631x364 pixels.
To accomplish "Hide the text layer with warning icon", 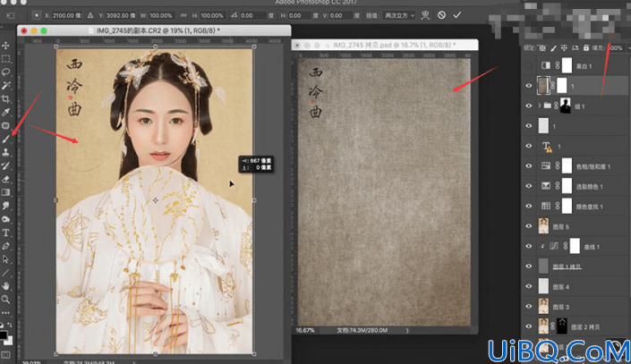I will [x=529, y=146].
